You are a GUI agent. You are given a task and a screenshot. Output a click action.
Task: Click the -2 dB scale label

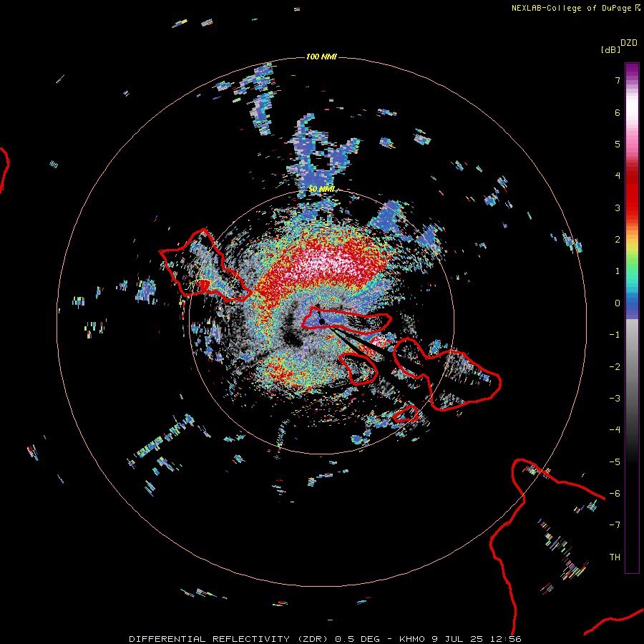pyautogui.click(x=615, y=367)
